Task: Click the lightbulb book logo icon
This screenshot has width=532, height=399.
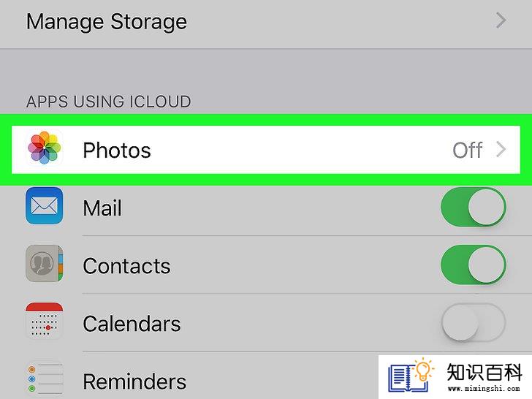Action: click(x=411, y=376)
